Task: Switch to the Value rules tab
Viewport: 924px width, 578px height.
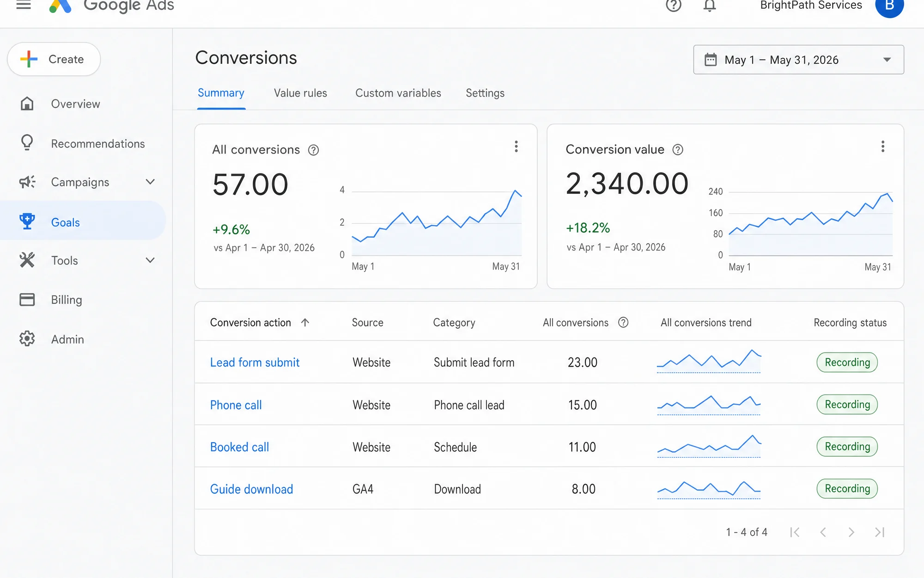Action: pyautogui.click(x=300, y=93)
